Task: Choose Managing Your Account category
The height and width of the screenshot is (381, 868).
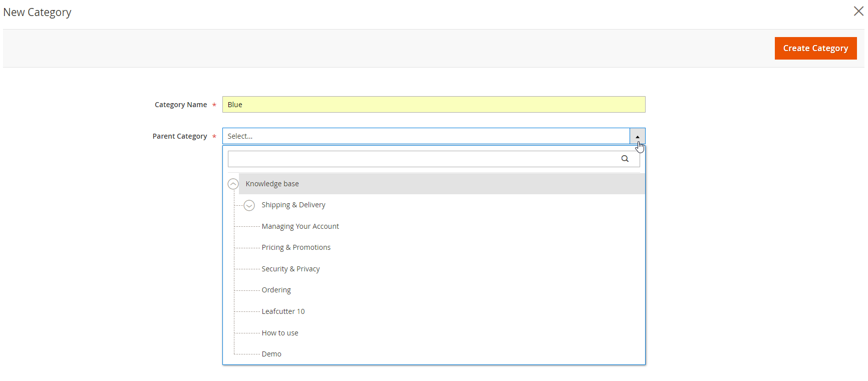Action: pos(300,226)
